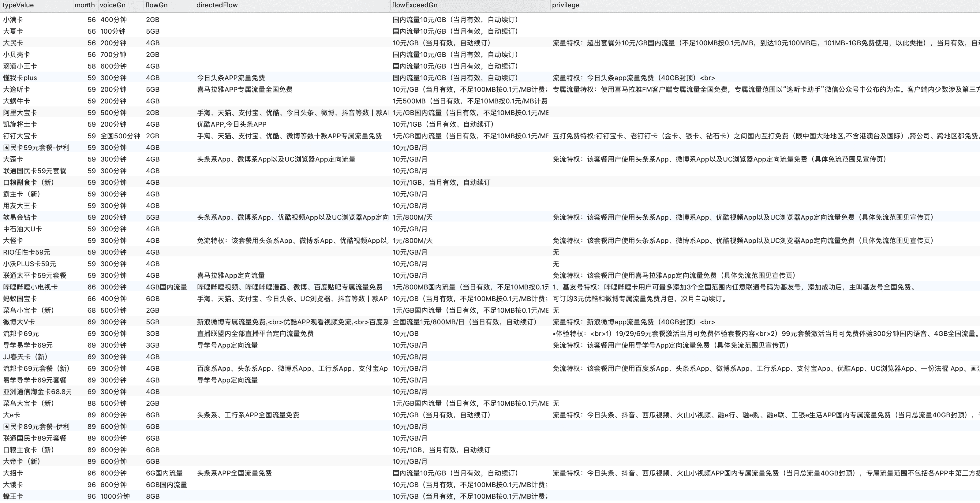Select the 小满卡 cell
Viewport: 980px width, 503px height.
(x=13, y=20)
